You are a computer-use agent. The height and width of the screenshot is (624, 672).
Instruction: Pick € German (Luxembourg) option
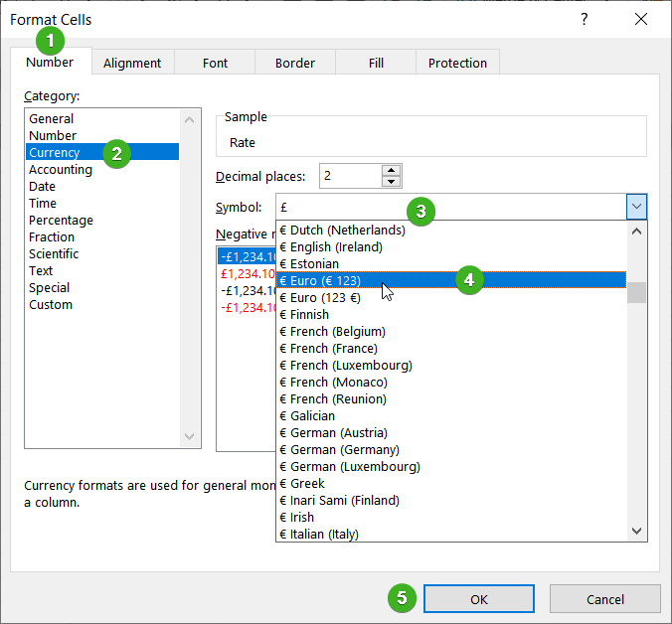click(x=451, y=466)
